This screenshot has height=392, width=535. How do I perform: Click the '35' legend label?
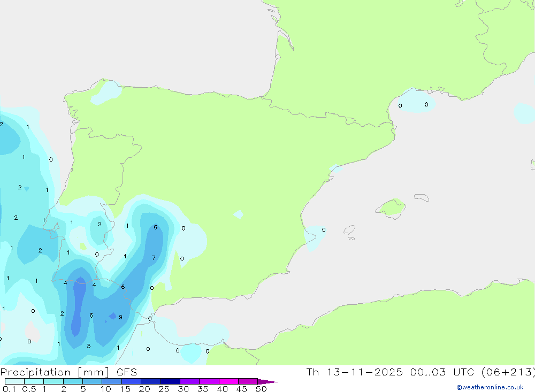tap(203, 389)
